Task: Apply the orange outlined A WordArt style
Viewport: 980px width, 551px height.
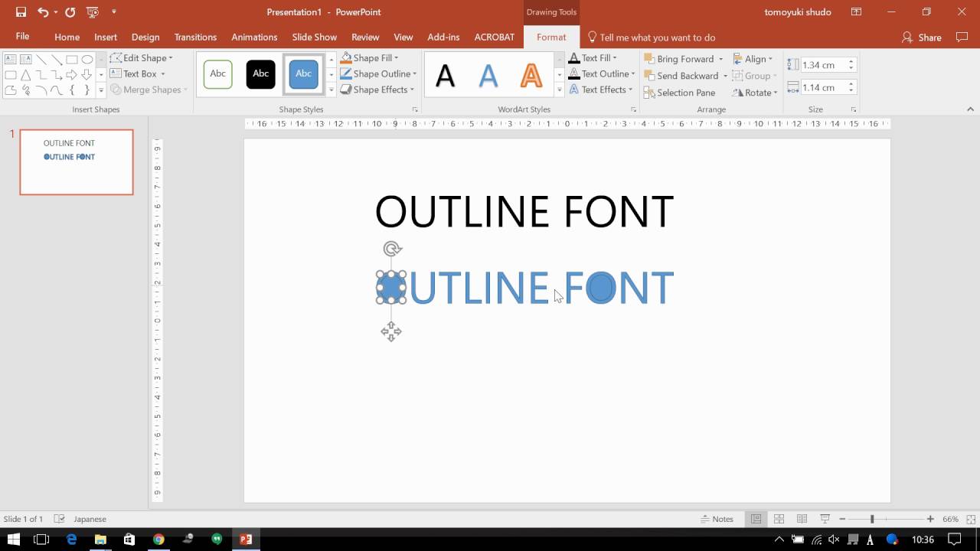Action: pos(531,75)
